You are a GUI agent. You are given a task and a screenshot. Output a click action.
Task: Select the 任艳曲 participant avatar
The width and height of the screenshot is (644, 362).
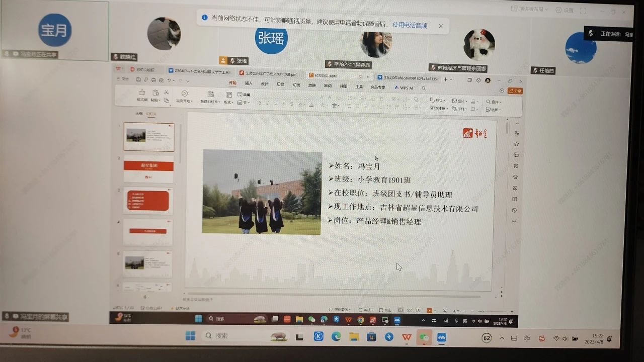point(581,48)
